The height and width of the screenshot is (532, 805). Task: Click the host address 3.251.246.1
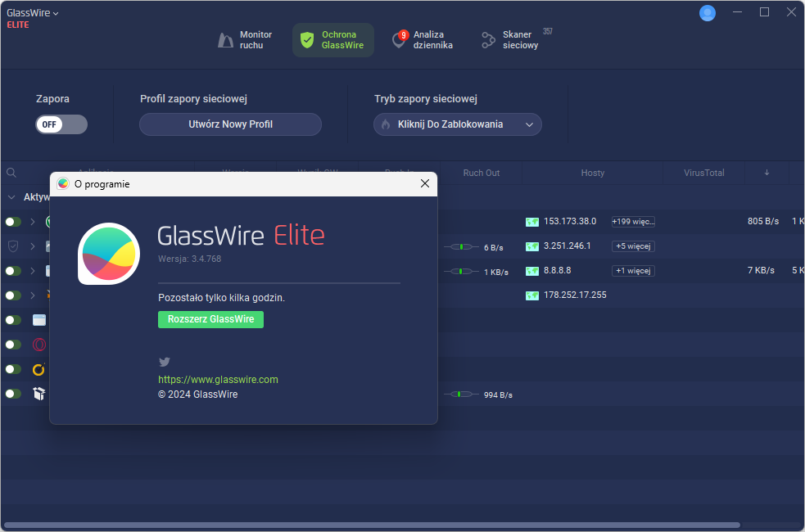point(568,246)
